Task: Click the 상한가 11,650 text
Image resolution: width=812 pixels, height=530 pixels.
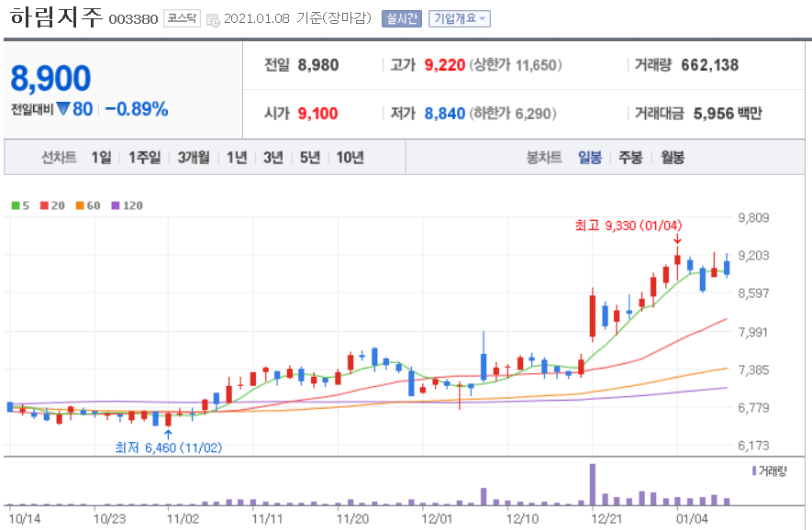Action: click(516, 65)
